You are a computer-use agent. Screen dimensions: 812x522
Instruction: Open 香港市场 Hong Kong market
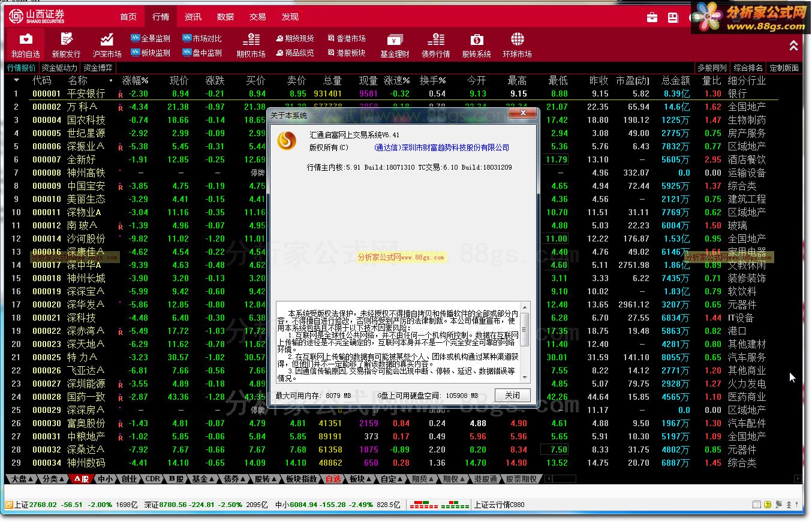(x=347, y=38)
